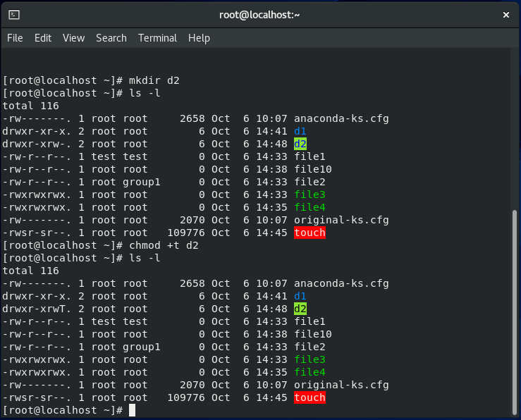Open the View menu

point(74,38)
